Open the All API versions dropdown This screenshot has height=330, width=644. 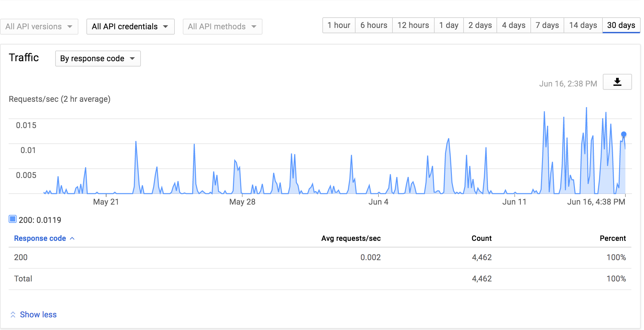click(x=39, y=27)
